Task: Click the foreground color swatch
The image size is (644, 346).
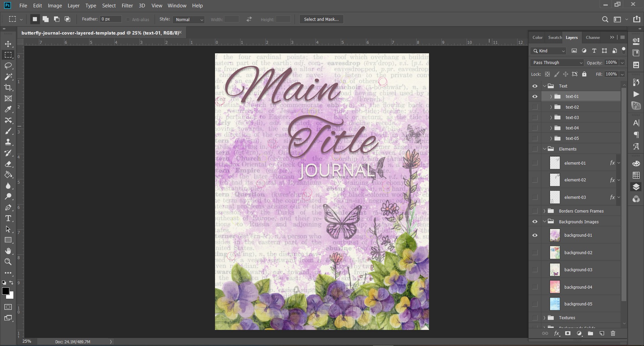Action: click(x=6, y=291)
